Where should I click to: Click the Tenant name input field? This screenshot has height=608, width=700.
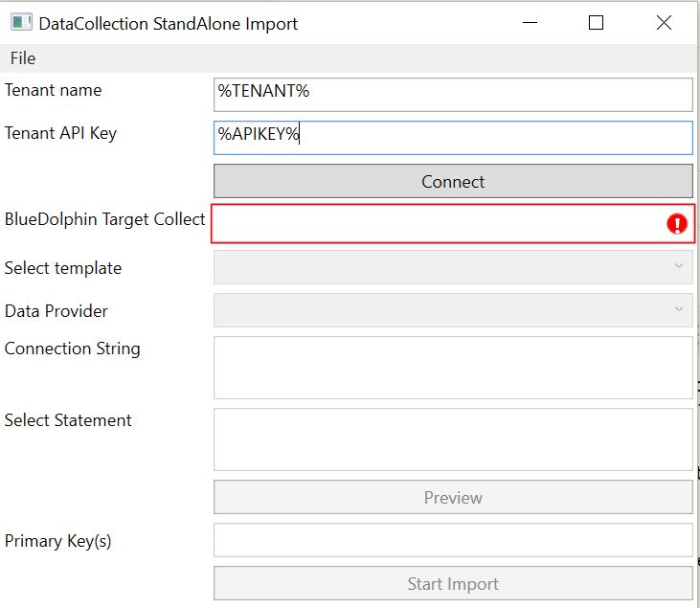coord(453,95)
